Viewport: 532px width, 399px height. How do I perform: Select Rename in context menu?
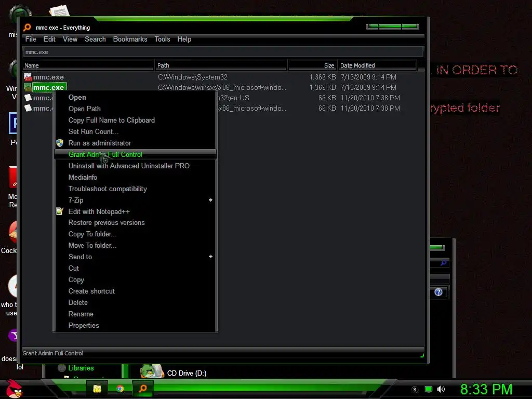pos(135,314)
